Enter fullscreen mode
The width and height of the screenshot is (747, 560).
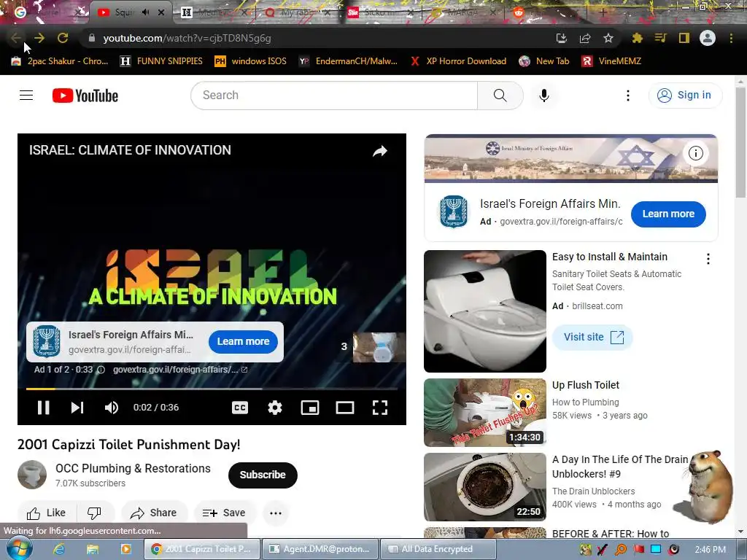[379, 408]
